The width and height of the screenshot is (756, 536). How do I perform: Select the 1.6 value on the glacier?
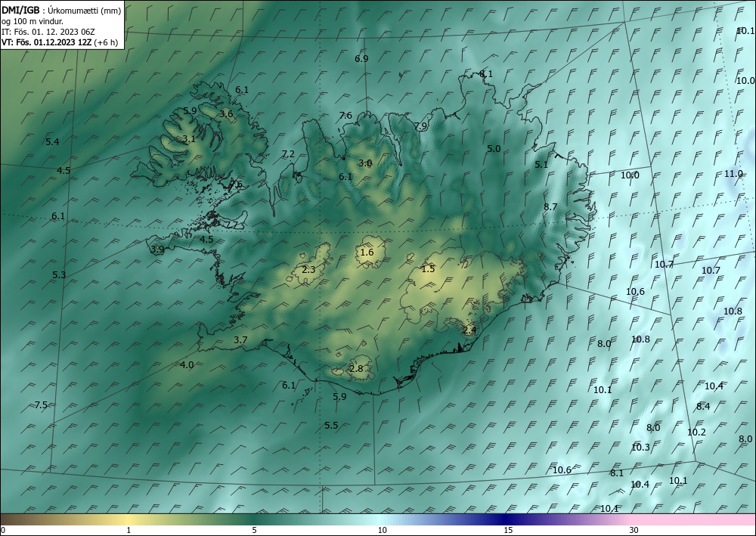click(x=367, y=253)
